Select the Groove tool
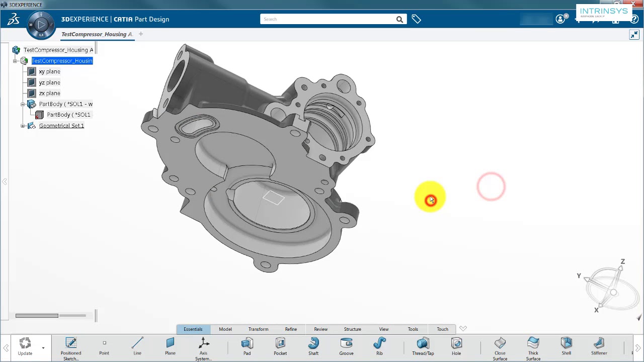The image size is (644, 362). coord(346,346)
